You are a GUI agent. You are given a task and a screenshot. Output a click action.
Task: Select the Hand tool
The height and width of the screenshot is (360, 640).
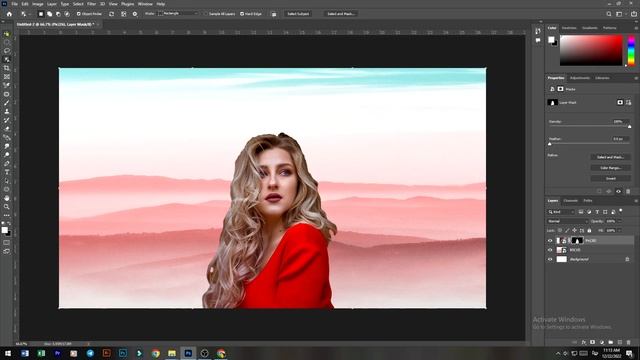(7, 198)
